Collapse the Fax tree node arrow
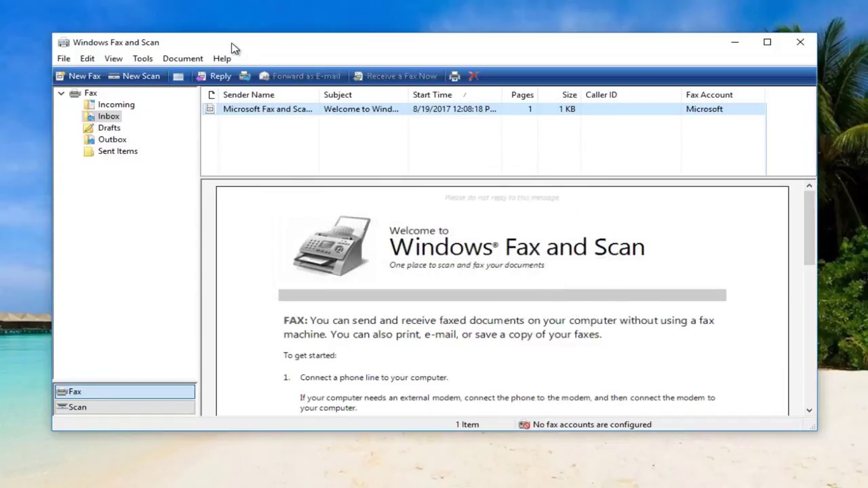The image size is (868, 488). coord(61,93)
